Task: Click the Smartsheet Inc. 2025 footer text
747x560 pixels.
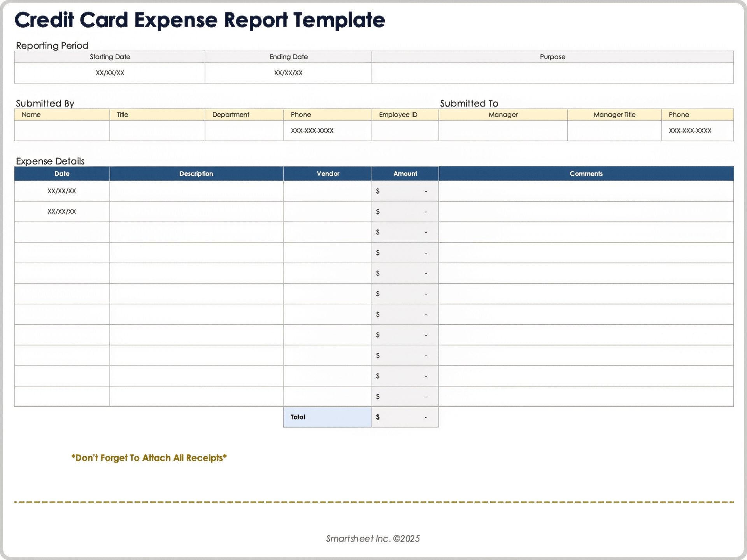Action: pos(372,539)
